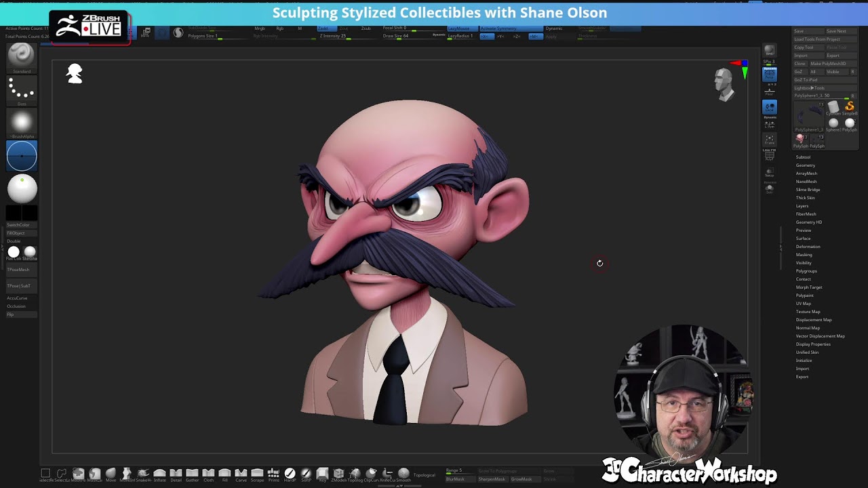868x488 pixels.
Task: Expand the Masking section
Action: coord(804,255)
